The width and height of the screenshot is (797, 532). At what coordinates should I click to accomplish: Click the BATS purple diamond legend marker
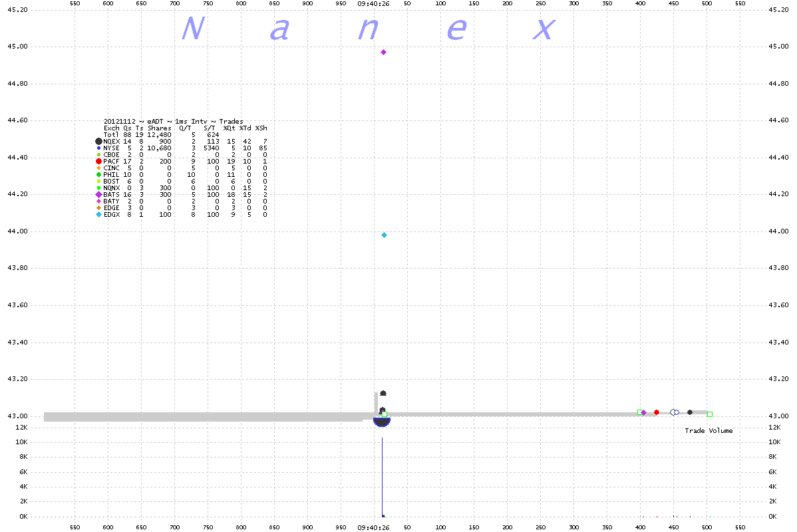click(x=98, y=195)
